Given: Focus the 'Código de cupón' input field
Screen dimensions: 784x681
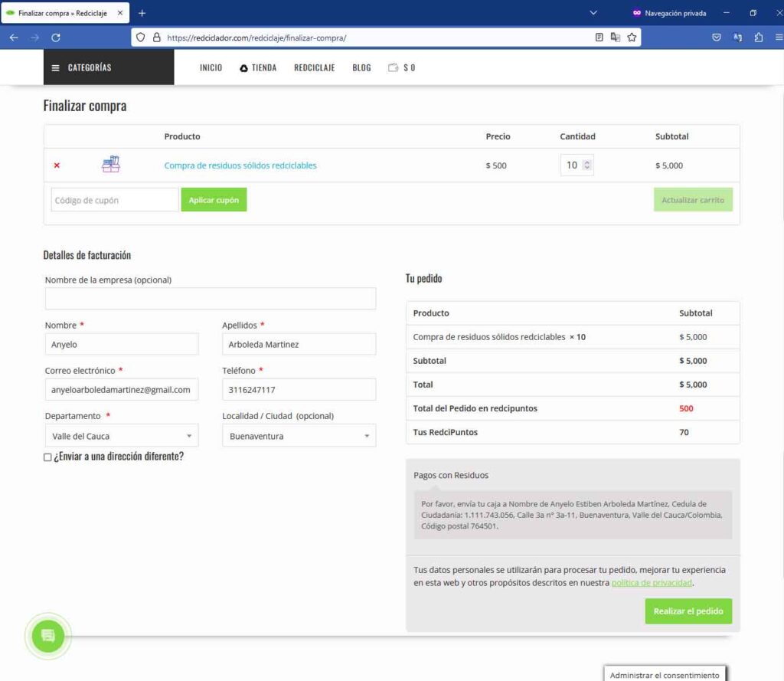Looking at the screenshot, I should [x=114, y=200].
